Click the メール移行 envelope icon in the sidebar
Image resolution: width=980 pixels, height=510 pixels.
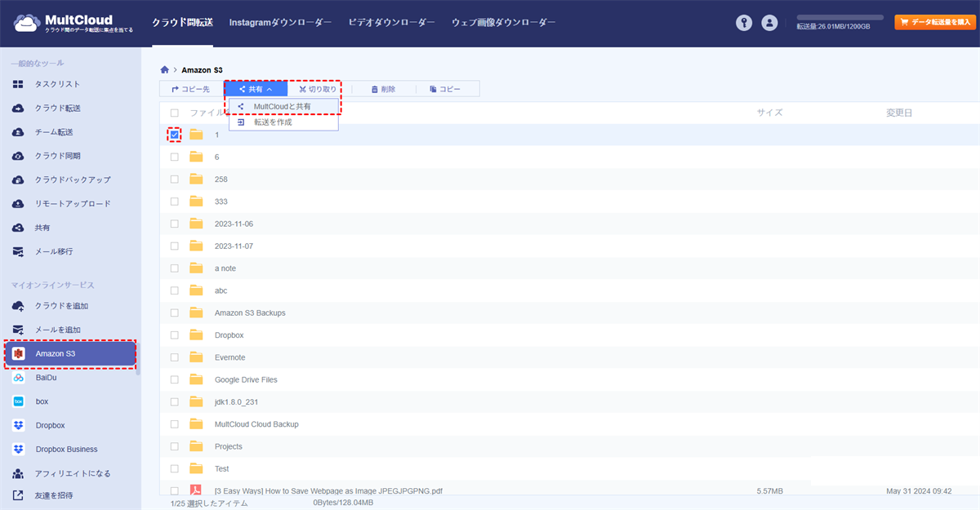click(x=18, y=251)
